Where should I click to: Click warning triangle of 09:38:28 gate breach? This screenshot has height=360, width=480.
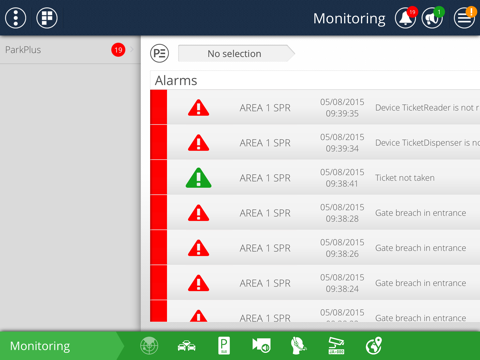198,213
